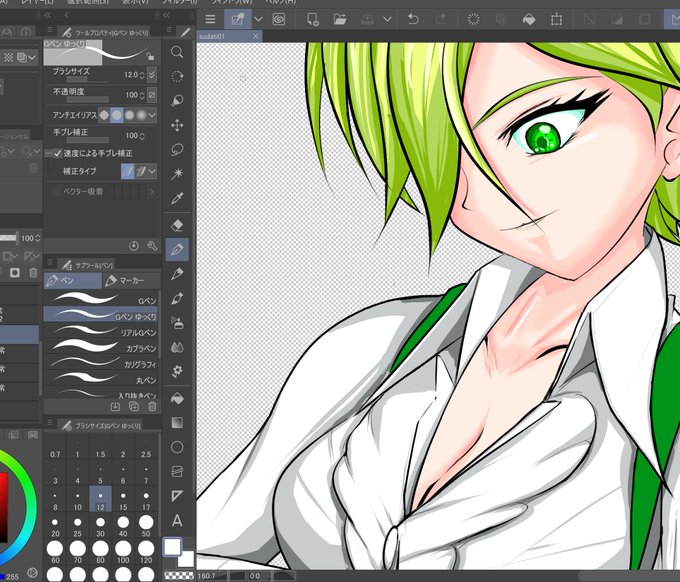
Task: Select the Lasso selection tool
Action: [x=177, y=150]
